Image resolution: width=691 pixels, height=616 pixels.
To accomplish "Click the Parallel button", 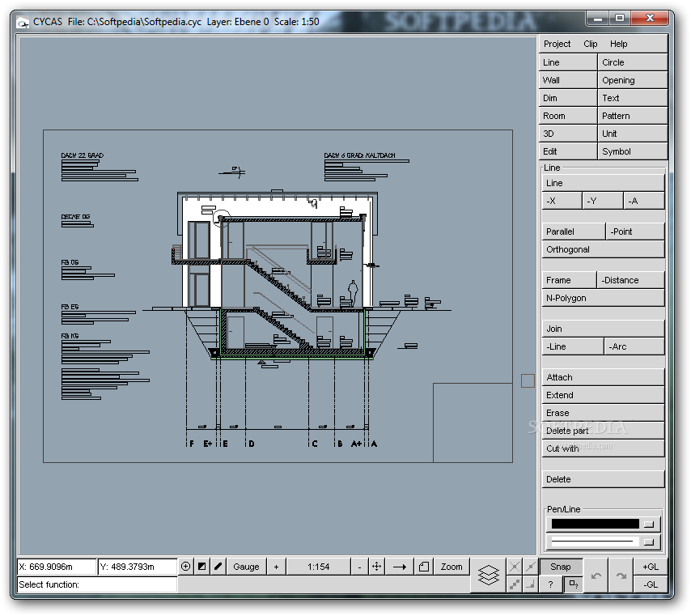I will click(574, 232).
